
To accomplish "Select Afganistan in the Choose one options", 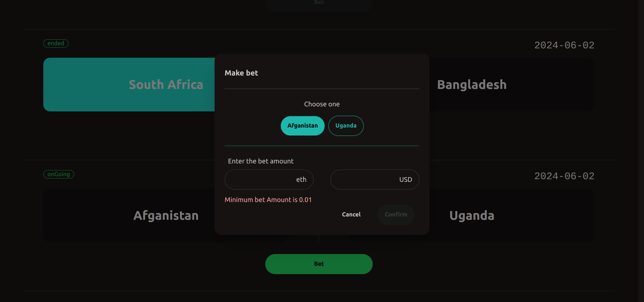I will click(303, 126).
